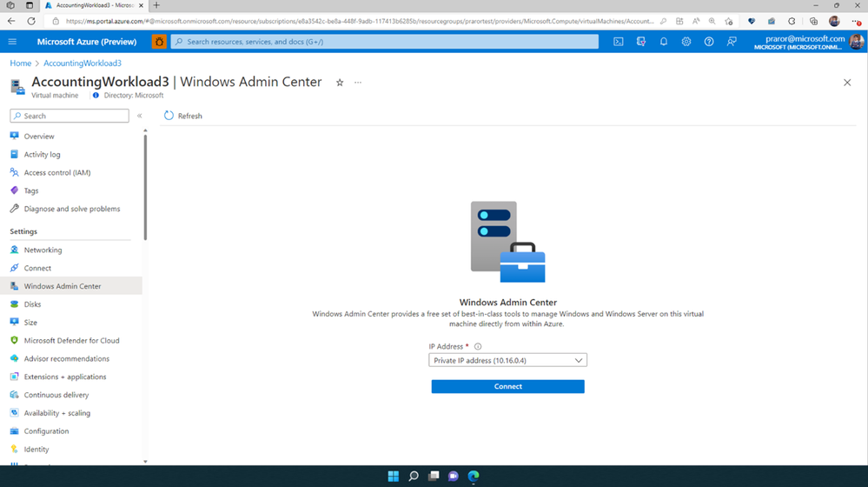Collapse the left navigation menu
The image size is (868, 487).
(x=140, y=116)
